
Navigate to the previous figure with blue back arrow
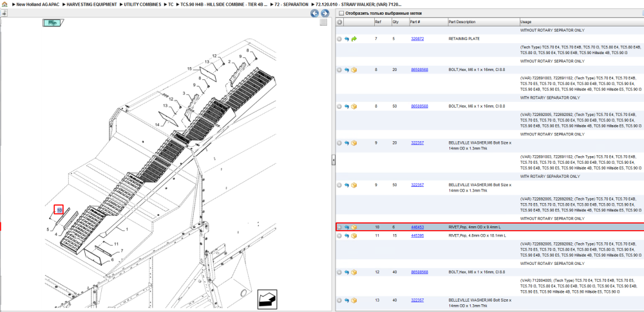314,14
